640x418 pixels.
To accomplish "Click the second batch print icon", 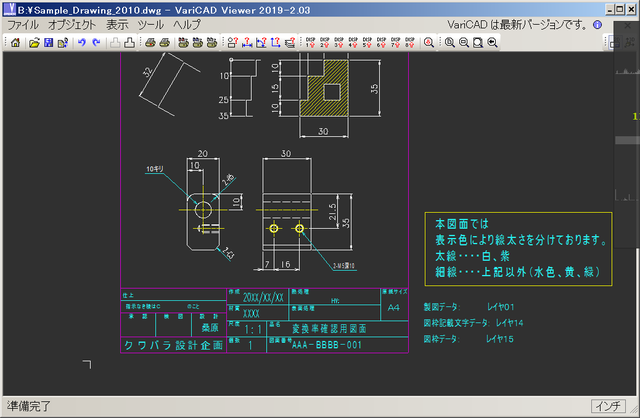I will coord(198,42).
